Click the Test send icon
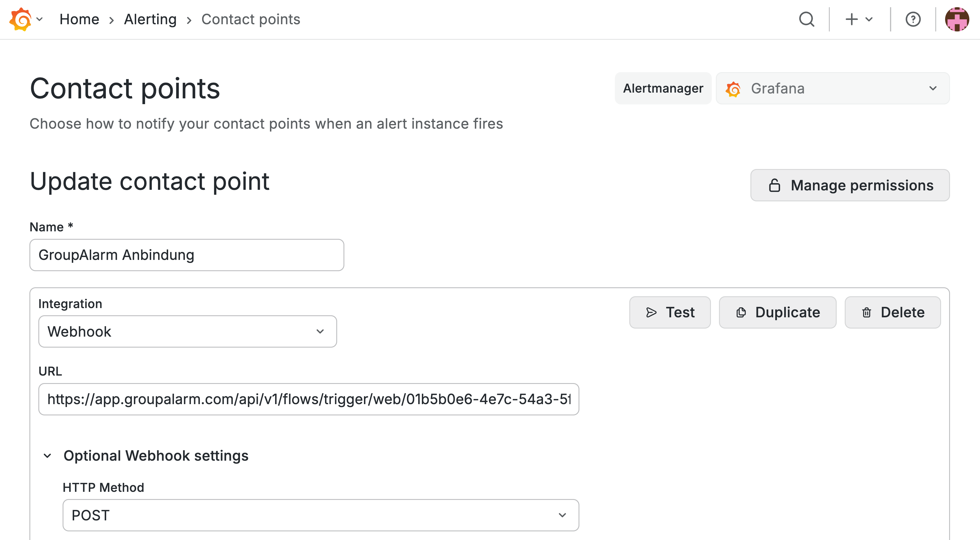This screenshot has width=980, height=540. click(x=651, y=312)
